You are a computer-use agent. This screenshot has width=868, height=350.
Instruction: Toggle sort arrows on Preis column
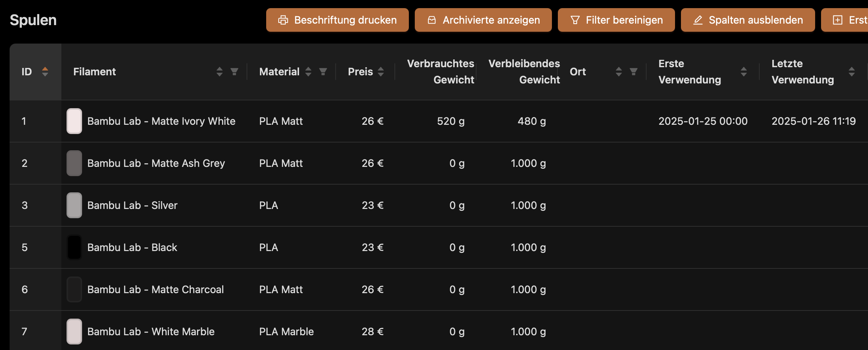[381, 72]
